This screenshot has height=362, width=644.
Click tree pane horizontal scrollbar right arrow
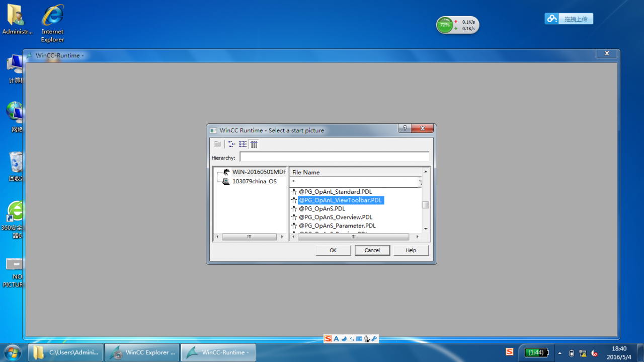pyautogui.click(x=282, y=237)
